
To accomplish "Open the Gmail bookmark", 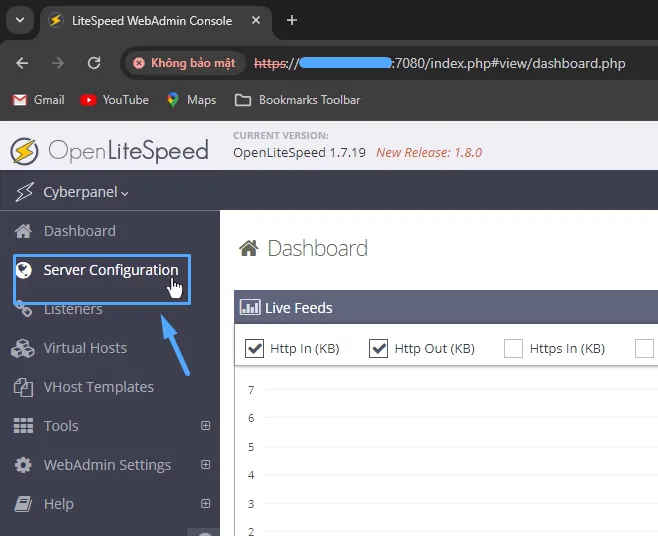I will click(x=38, y=100).
